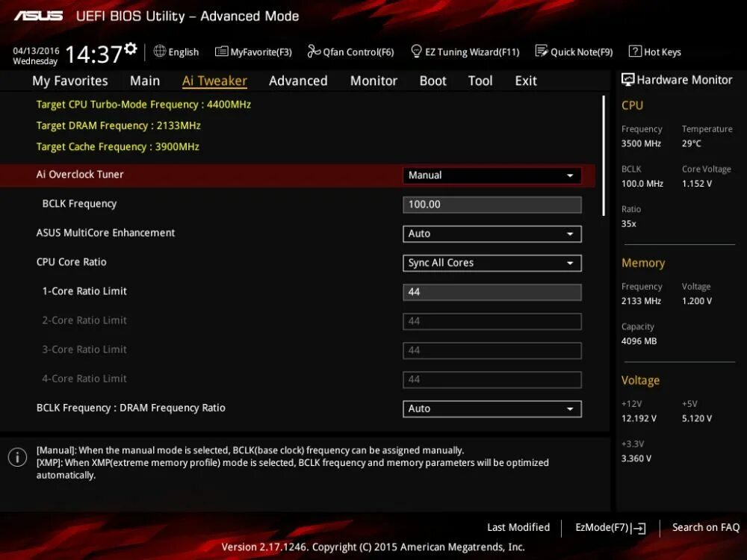Open Qfan Control(F6) label
The image size is (747, 560).
(359, 52)
